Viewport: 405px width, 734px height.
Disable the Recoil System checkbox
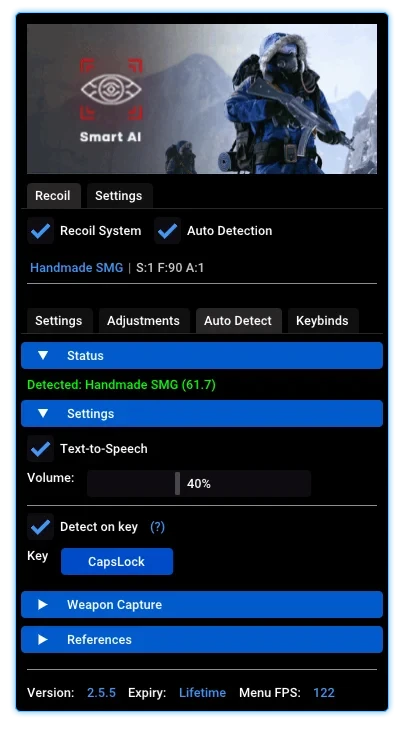[41, 231]
